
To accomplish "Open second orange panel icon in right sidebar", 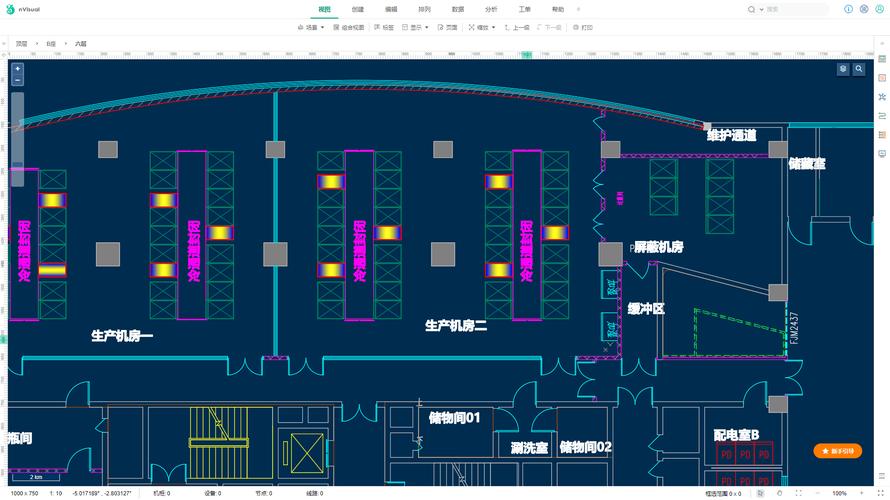I will pyautogui.click(x=881, y=78).
